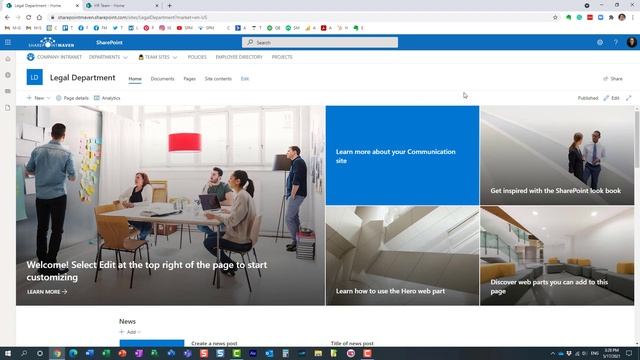Viewport: 640px width, 360px height.
Task: Click the browser address bar
Action: pos(300,18)
